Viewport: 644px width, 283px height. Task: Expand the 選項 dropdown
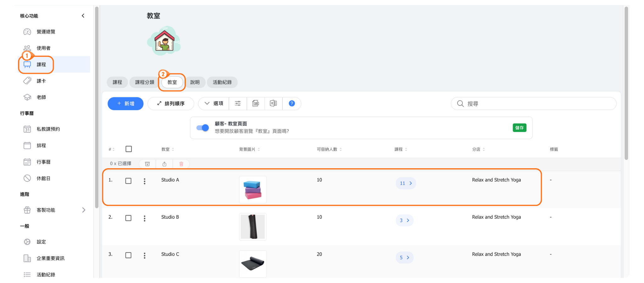click(x=214, y=103)
